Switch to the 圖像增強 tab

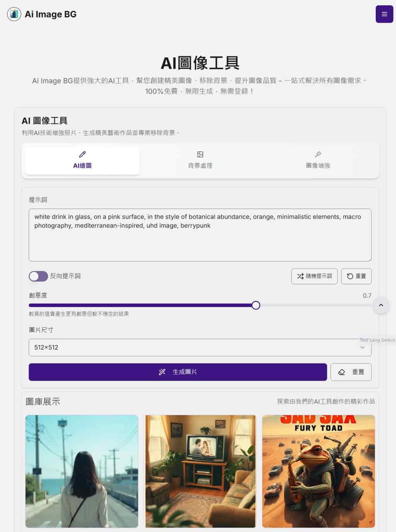tap(318, 160)
